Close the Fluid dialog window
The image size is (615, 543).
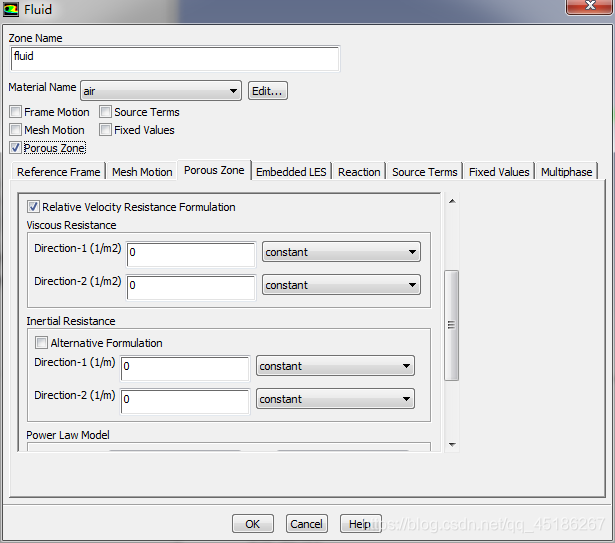(x=590, y=6)
